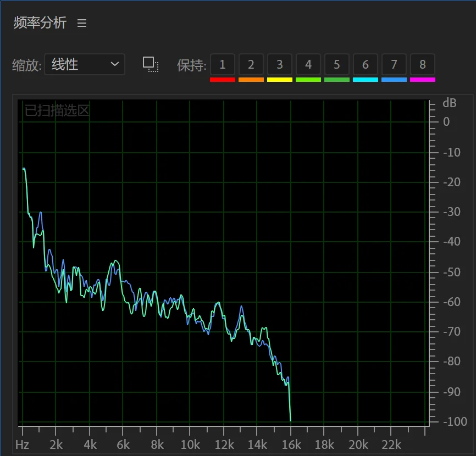Open the 缩放 线性 dropdown
476x456 pixels.
[85, 64]
